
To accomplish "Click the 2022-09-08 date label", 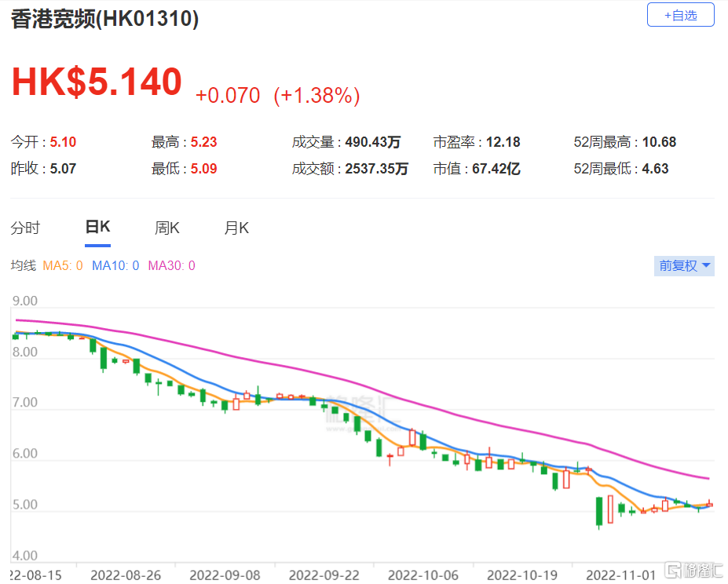I will [x=225, y=575].
